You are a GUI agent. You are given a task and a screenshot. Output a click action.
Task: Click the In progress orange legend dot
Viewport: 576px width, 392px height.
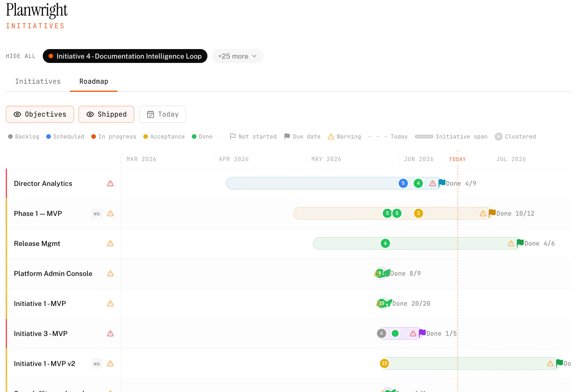click(94, 137)
